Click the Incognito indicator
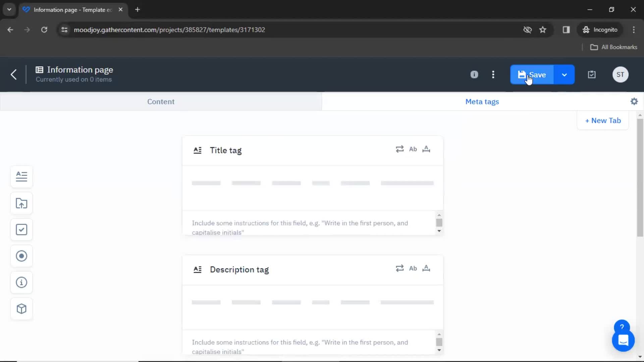The image size is (644, 362). 600,30
